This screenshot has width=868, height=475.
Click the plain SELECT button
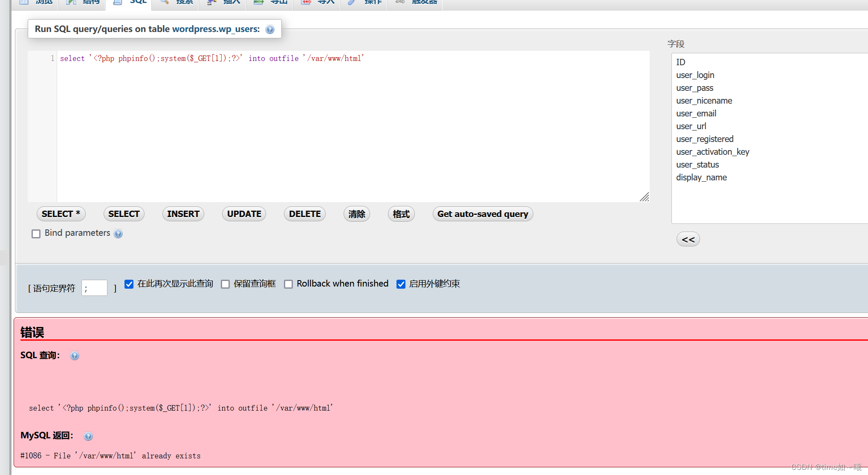point(124,214)
